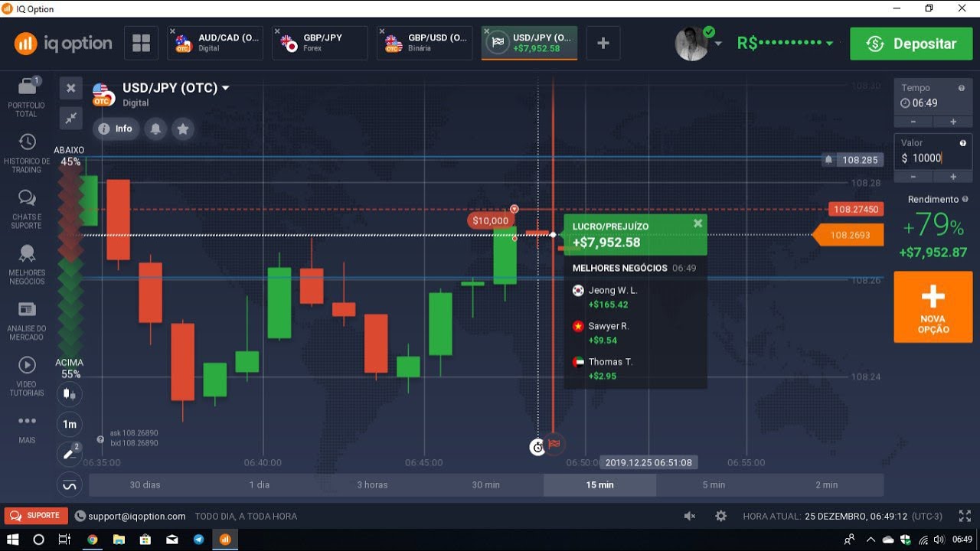This screenshot has width=980, height=551.
Task: Open Melhores Negócios sidebar item
Action: click(x=27, y=265)
